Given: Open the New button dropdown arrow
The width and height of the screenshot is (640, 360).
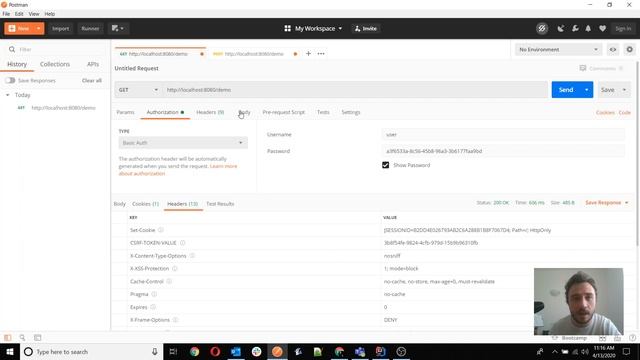Looking at the screenshot, I should pos(39,29).
